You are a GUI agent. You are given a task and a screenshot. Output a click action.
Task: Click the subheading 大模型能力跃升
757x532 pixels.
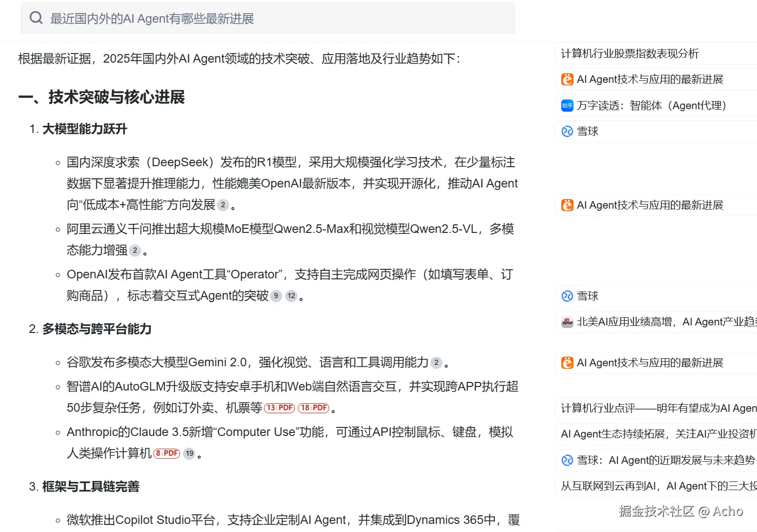pos(84,129)
